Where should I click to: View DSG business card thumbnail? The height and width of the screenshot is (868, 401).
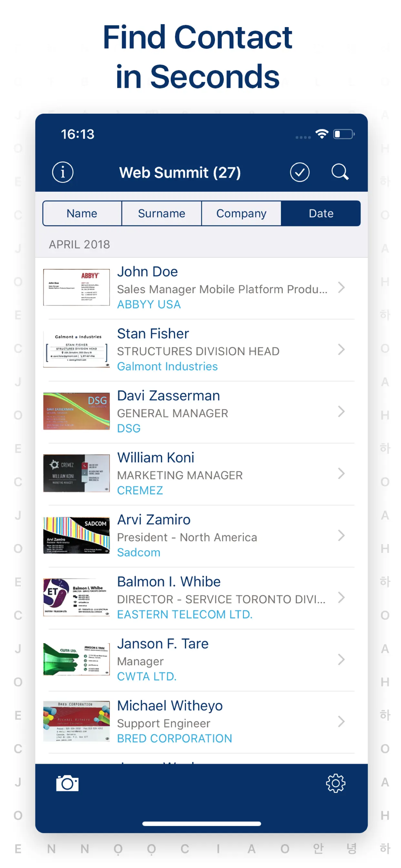(77, 411)
